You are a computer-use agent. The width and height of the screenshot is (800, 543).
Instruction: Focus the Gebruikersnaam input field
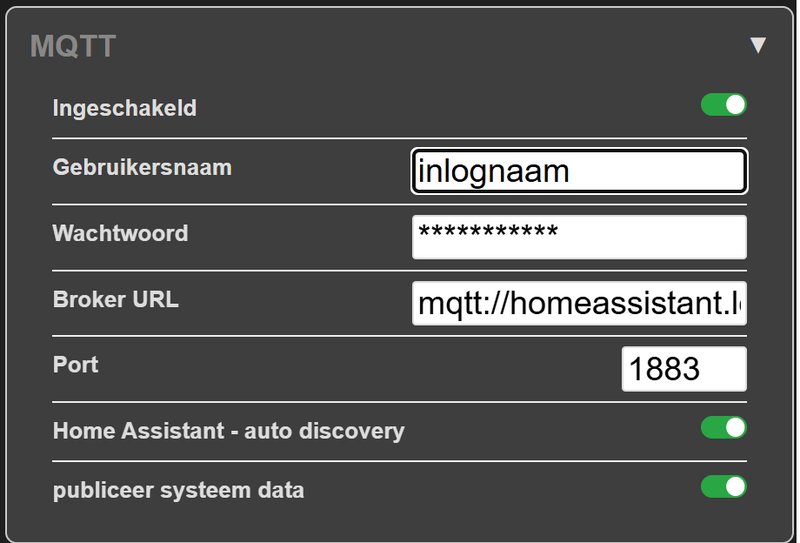579,171
